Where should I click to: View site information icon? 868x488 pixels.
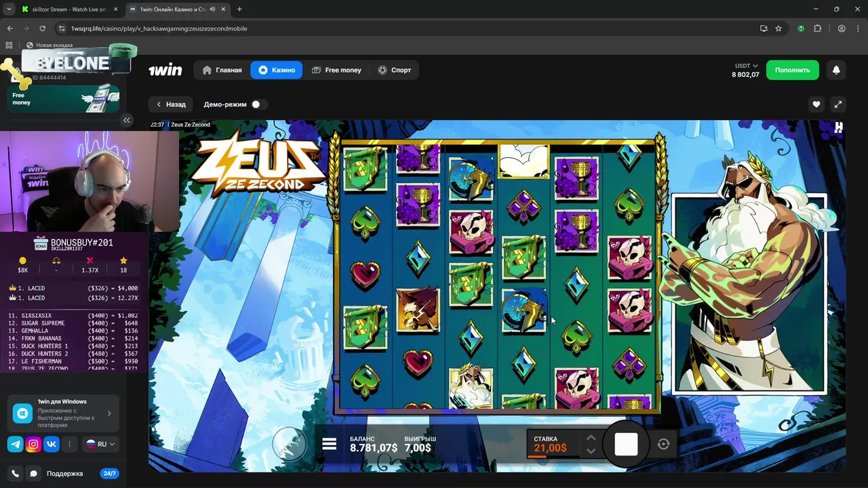click(x=62, y=28)
